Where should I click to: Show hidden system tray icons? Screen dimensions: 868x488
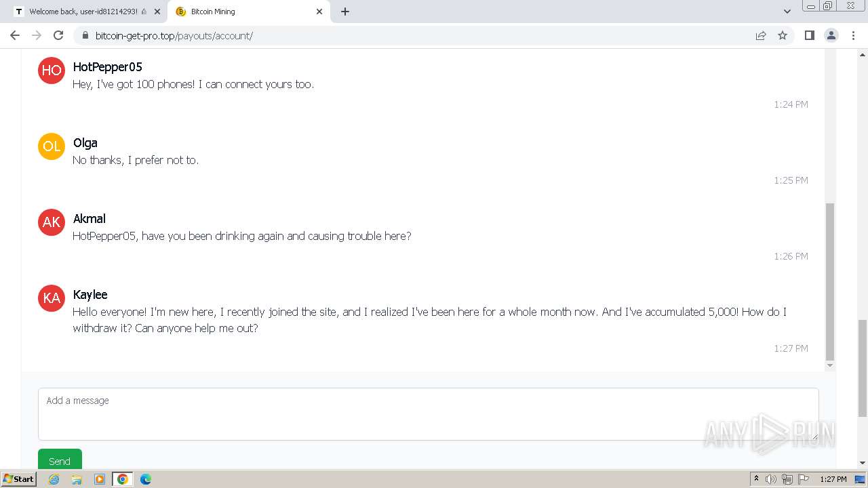point(756,479)
